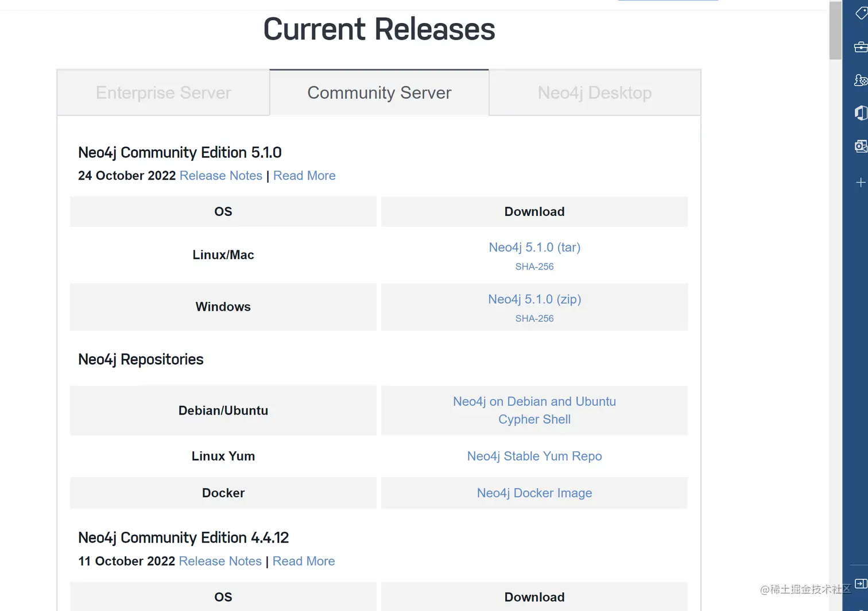The height and width of the screenshot is (611, 868).
Task: Click the Linux/Mac row label
Action: [223, 255]
